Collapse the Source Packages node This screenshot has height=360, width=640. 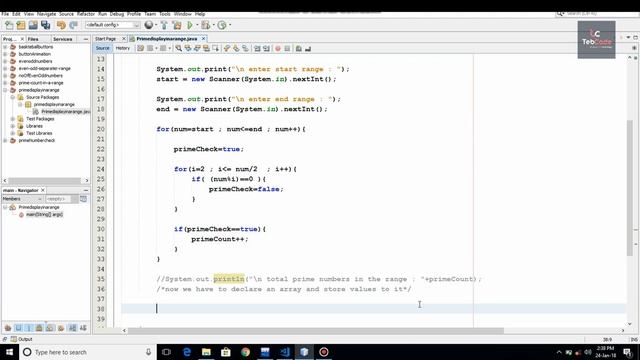[x=13, y=97]
